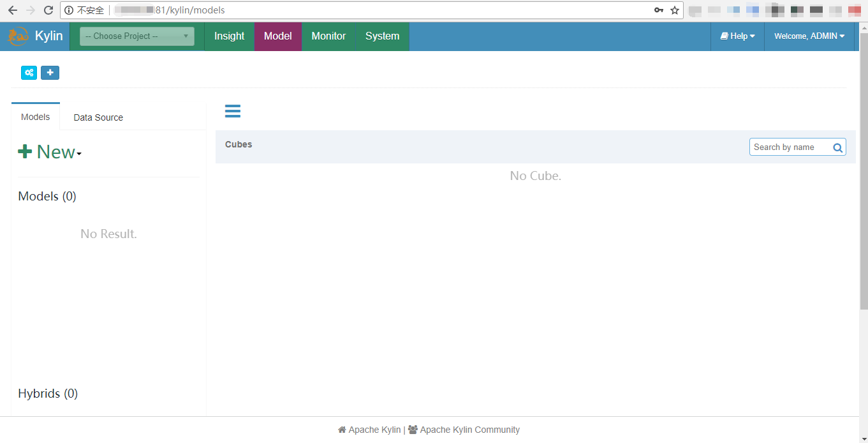Click the browser forward arrow
The width and height of the screenshot is (868, 443).
31,10
